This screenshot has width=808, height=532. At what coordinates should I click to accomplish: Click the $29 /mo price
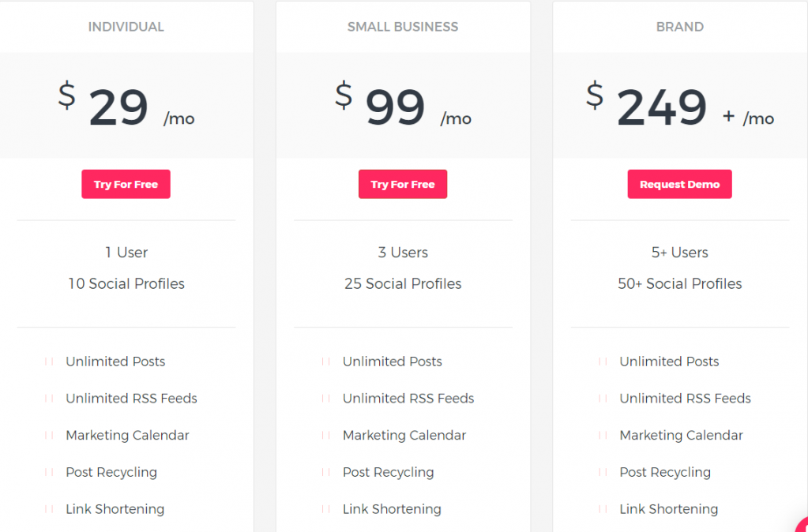126,106
